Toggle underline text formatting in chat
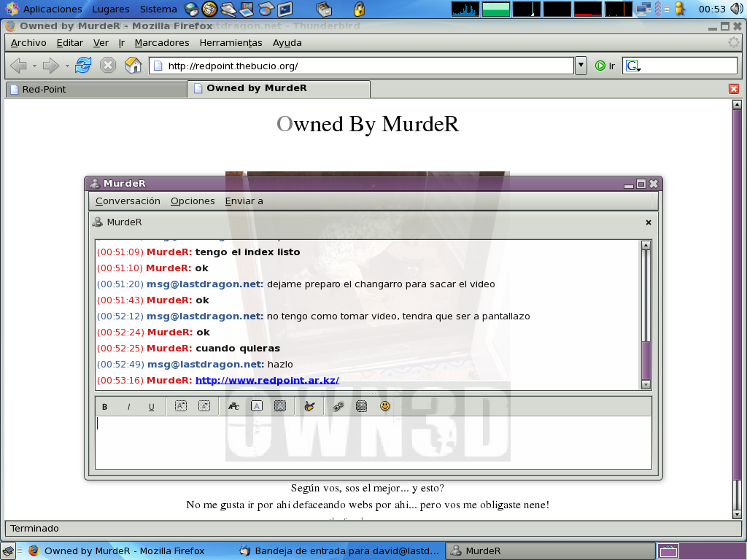 point(152,407)
